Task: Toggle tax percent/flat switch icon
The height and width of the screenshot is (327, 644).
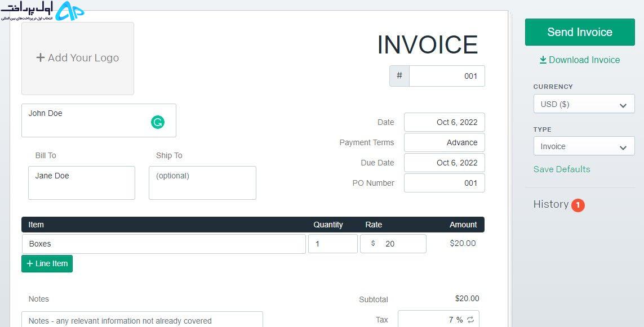Action: [470, 320]
